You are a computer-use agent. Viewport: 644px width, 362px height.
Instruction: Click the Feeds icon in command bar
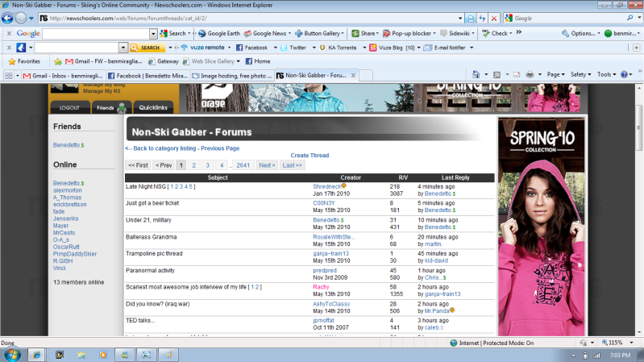(497, 74)
